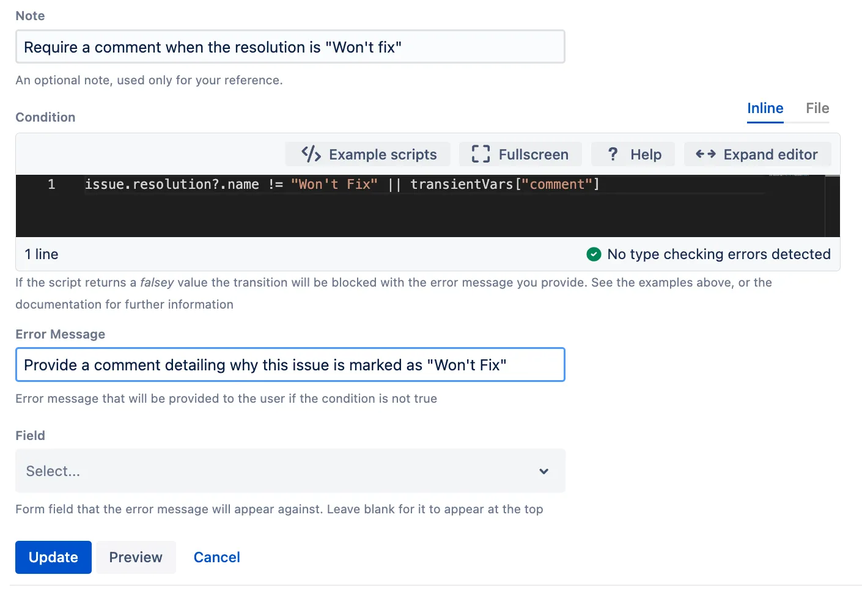The width and height of the screenshot is (862, 616).
Task: Click the "Field" label above the dropdown
Action: click(x=30, y=436)
